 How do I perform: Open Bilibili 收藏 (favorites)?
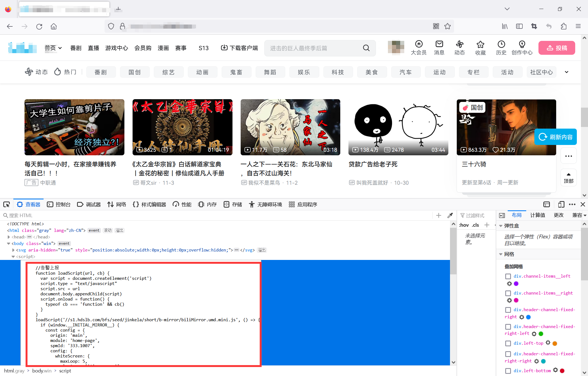tap(480, 48)
